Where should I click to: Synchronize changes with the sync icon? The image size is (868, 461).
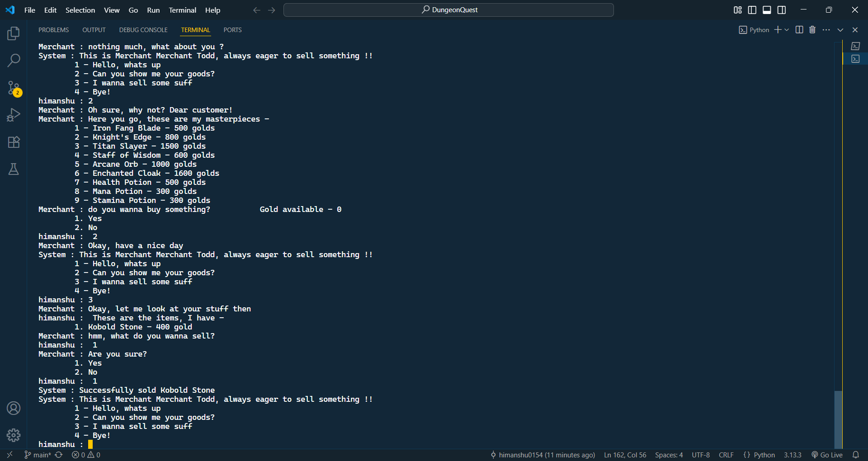click(x=59, y=455)
